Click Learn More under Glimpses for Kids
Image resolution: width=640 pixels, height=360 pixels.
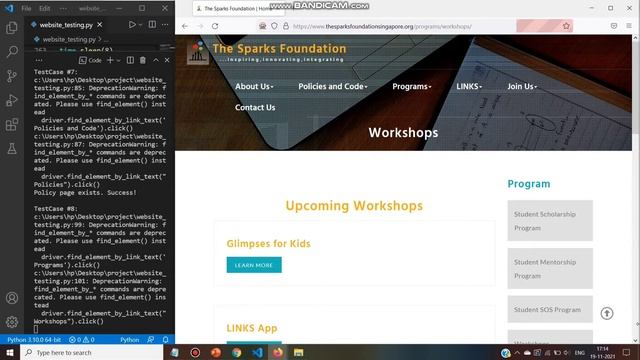(x=254, y=265)
